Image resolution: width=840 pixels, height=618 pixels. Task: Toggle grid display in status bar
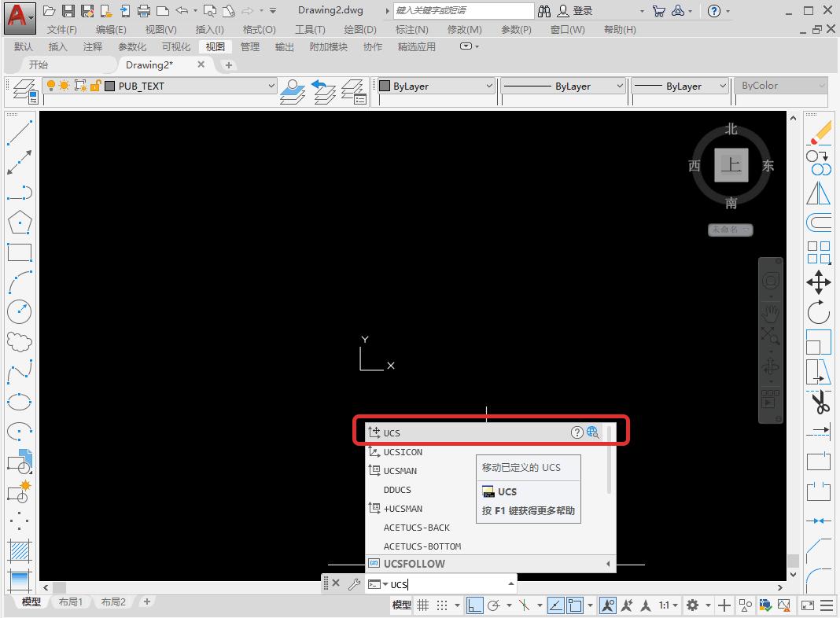coord(422,605)
